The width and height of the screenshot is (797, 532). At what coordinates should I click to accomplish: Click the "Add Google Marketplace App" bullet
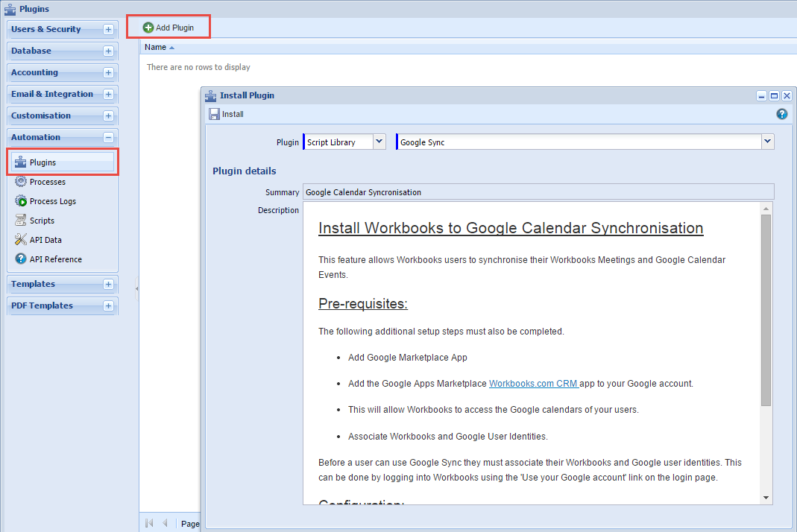[408, 358]
